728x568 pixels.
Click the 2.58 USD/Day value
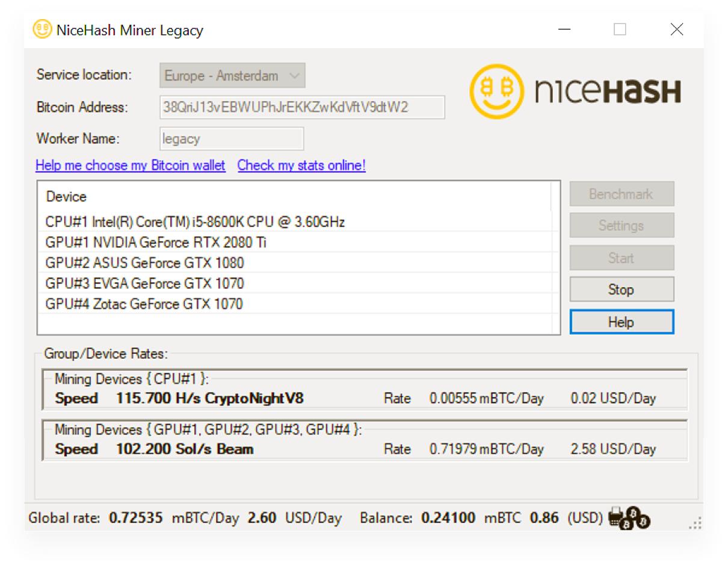(613, 449)
